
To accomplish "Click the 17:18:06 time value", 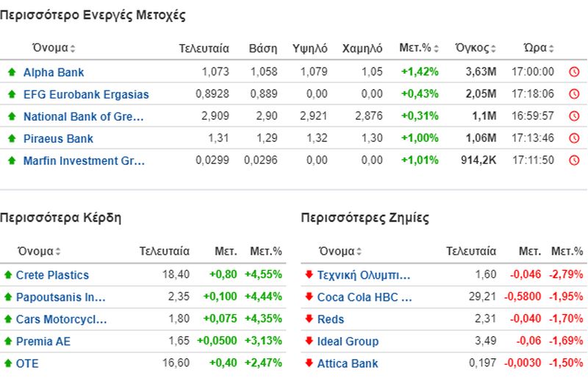I will (533, 93).
